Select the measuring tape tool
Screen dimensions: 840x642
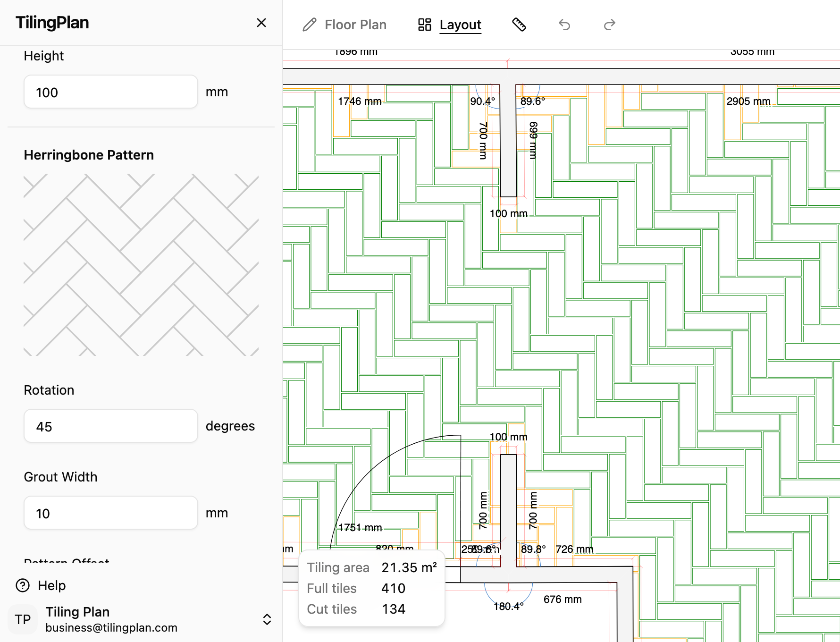click(519, 25)
